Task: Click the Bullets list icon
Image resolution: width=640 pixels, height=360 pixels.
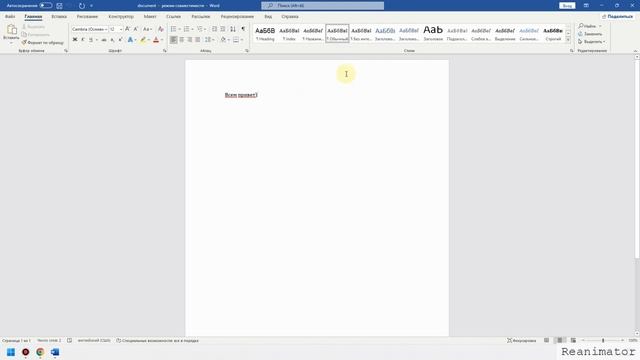Action: point(173,29)
